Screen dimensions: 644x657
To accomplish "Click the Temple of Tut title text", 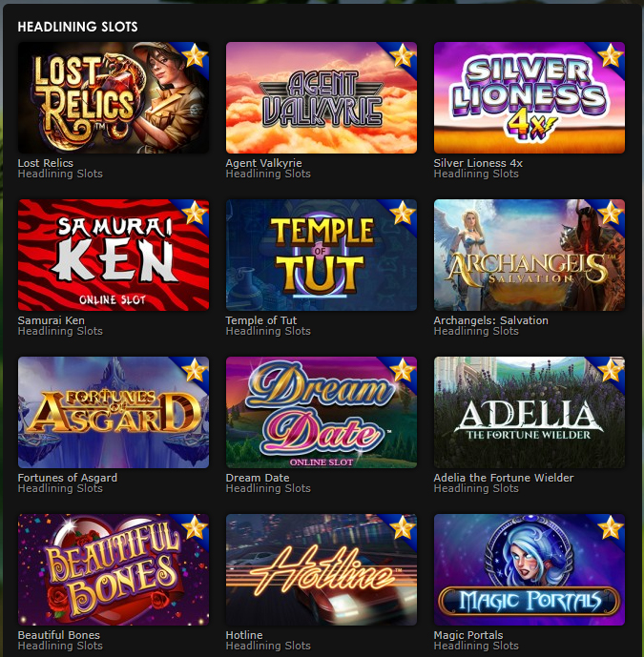I will point(261,320).
